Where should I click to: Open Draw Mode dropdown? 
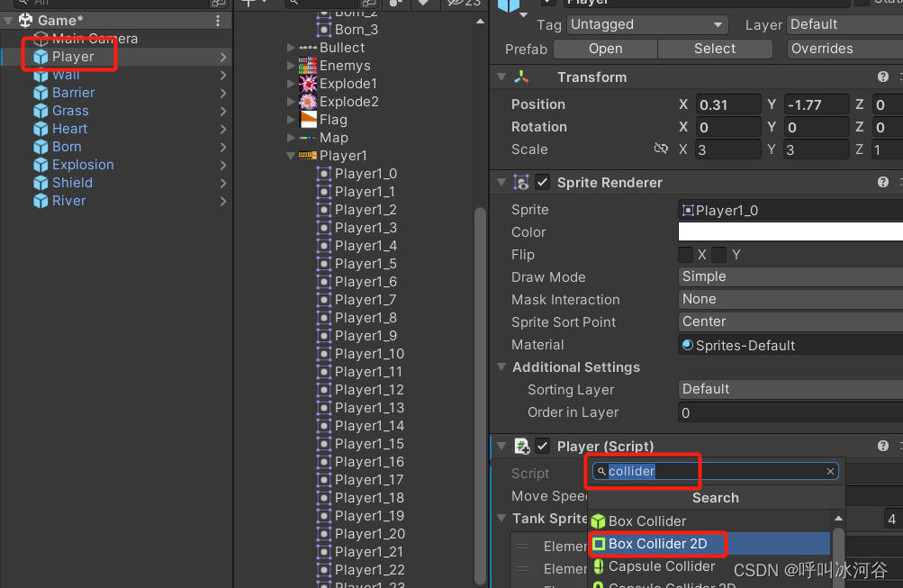pos(790,277)
